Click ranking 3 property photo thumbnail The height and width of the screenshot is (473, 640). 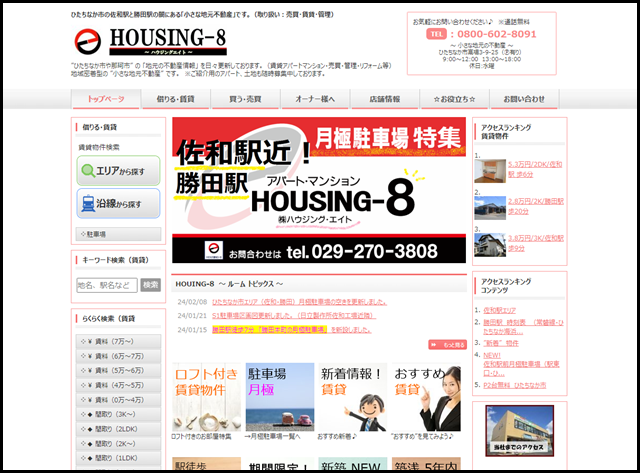[x=490, y=245]
